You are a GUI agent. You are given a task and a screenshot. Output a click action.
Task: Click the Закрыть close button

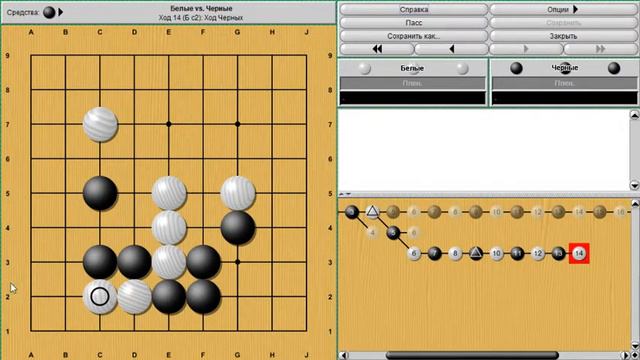563,36
